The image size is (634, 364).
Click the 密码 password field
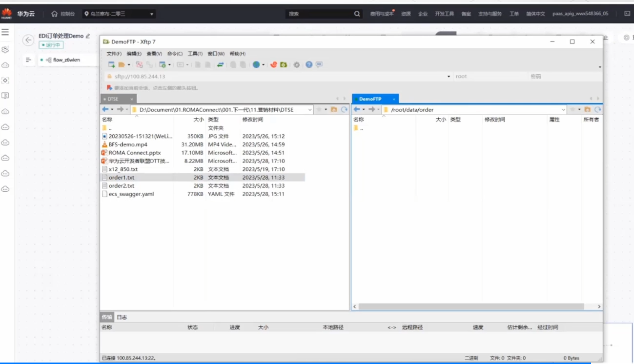tap(565, 77)
